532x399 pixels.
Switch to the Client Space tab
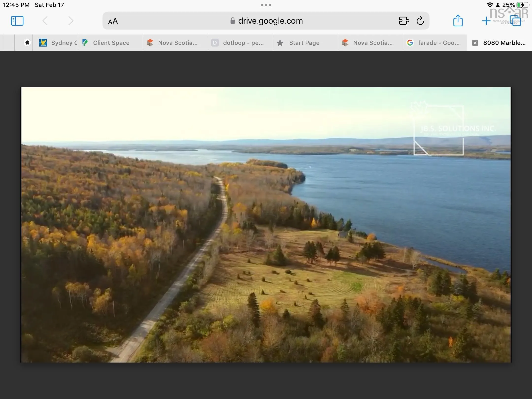pos(109,43)
